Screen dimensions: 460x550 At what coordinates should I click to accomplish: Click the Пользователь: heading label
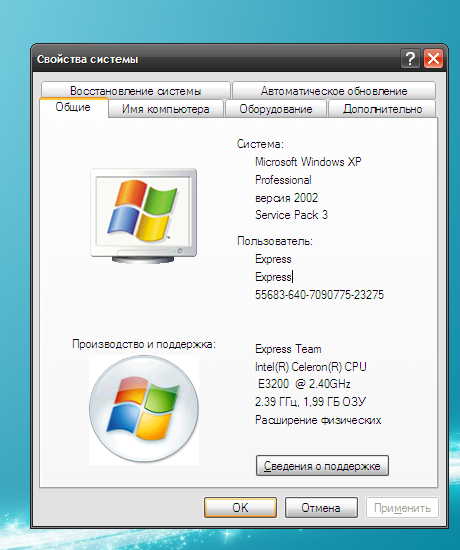pos(275,241)
